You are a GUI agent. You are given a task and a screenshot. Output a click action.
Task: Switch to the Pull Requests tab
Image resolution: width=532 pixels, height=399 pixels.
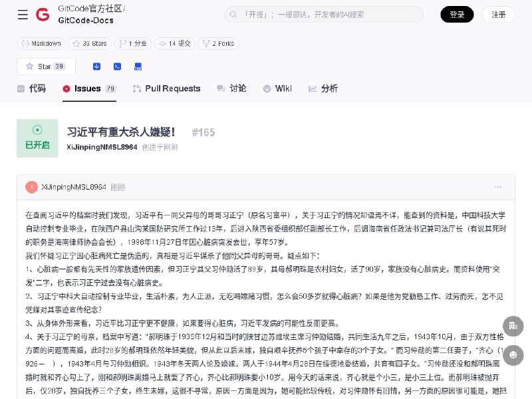[166, 88]
